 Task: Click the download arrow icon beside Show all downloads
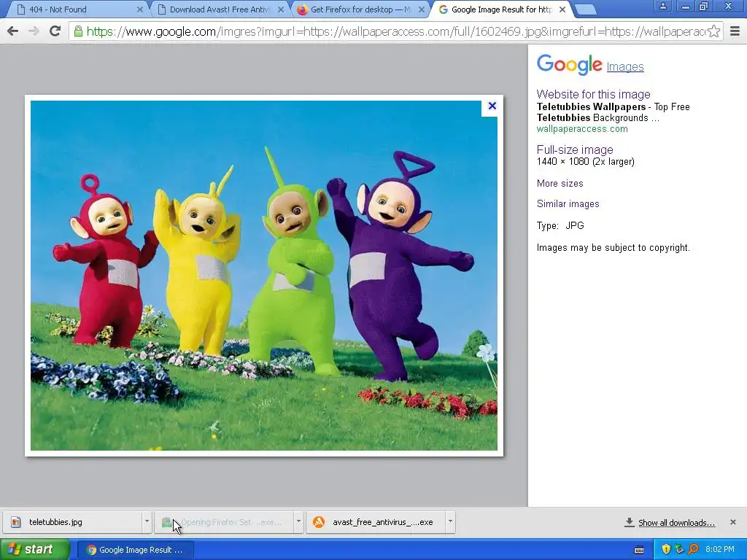(629, 522)
